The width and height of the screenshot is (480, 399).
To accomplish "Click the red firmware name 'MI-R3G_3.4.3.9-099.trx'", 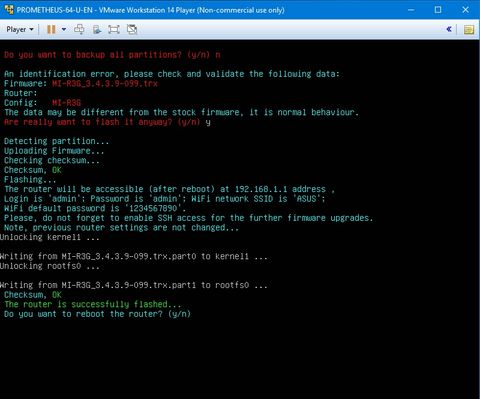I will pyautogui.click(x=105, y=83).
